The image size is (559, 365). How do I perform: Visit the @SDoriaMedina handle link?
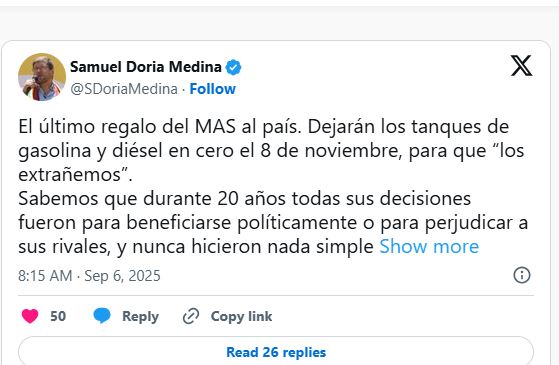tap(124, 89)
